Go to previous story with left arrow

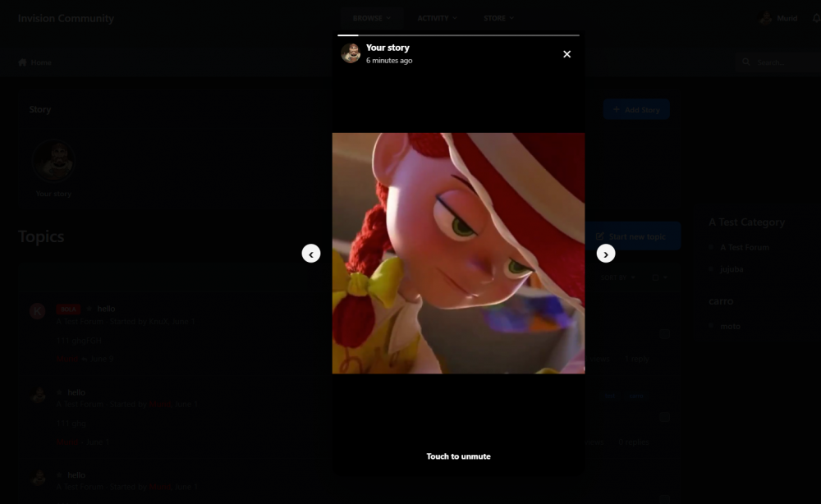click(x=311, y=254)
